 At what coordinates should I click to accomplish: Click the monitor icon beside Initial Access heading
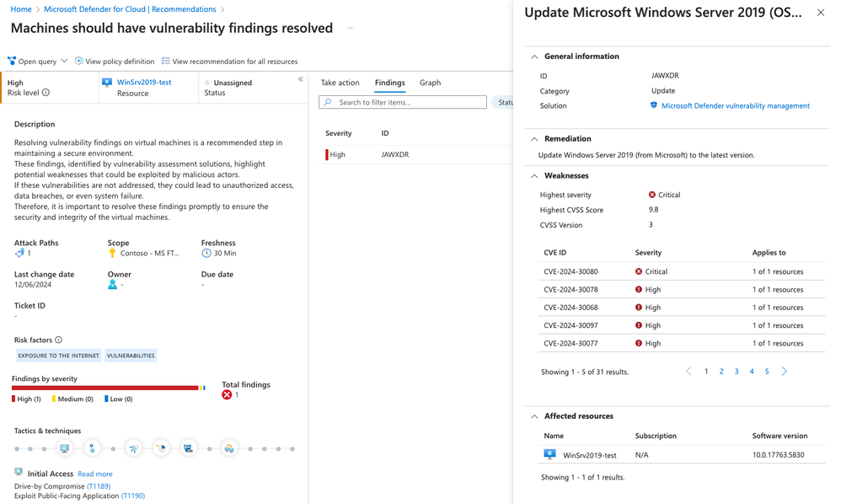tap(19, 472)
